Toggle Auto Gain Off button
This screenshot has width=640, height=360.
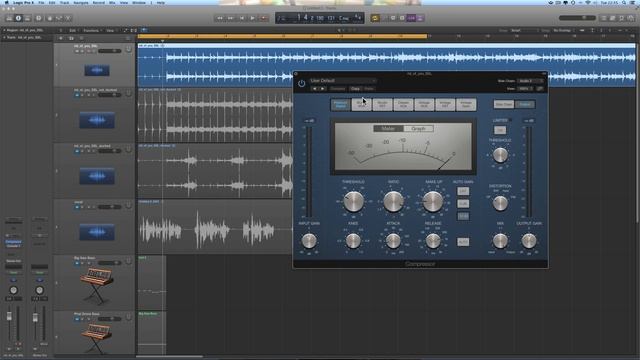[x=463, y=191]
